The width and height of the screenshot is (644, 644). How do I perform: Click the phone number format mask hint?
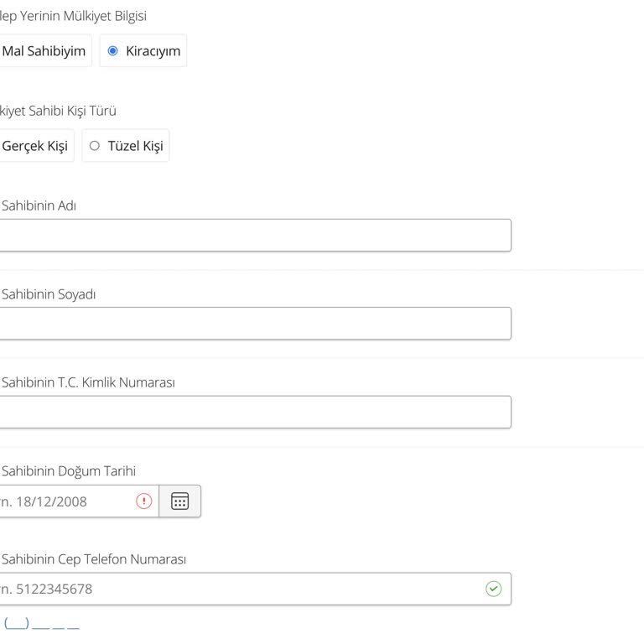[42, 624]
